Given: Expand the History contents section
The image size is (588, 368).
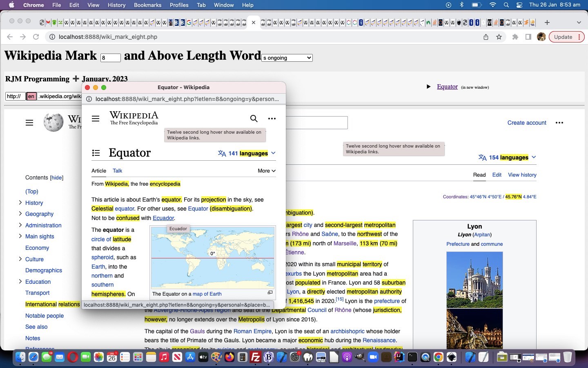Looking at the screenshot, I should click(20, 202).
